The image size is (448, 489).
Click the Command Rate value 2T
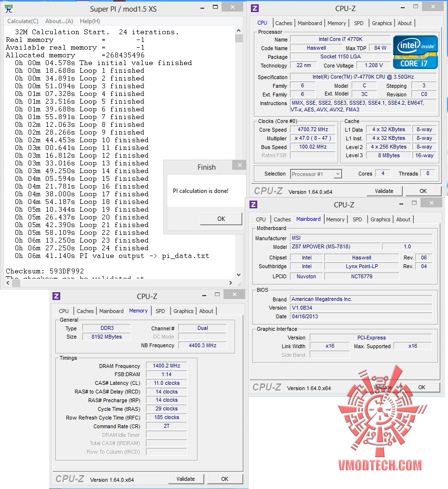pos(166,426)
